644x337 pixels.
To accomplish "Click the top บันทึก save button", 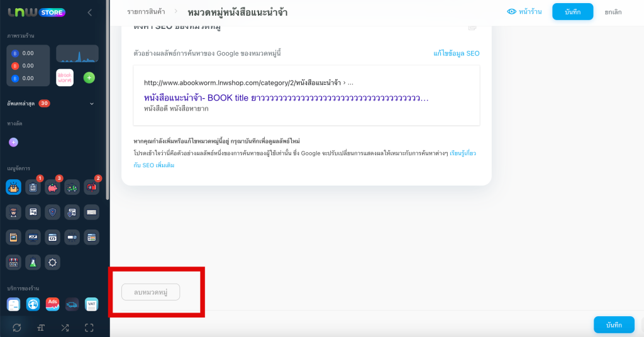I will coord(573,12).
